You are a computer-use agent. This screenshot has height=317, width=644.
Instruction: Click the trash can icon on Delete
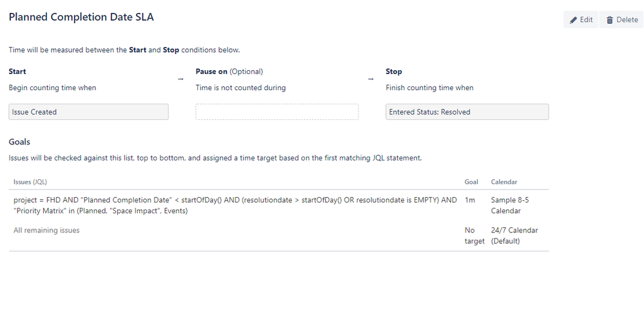click(610, 20)
